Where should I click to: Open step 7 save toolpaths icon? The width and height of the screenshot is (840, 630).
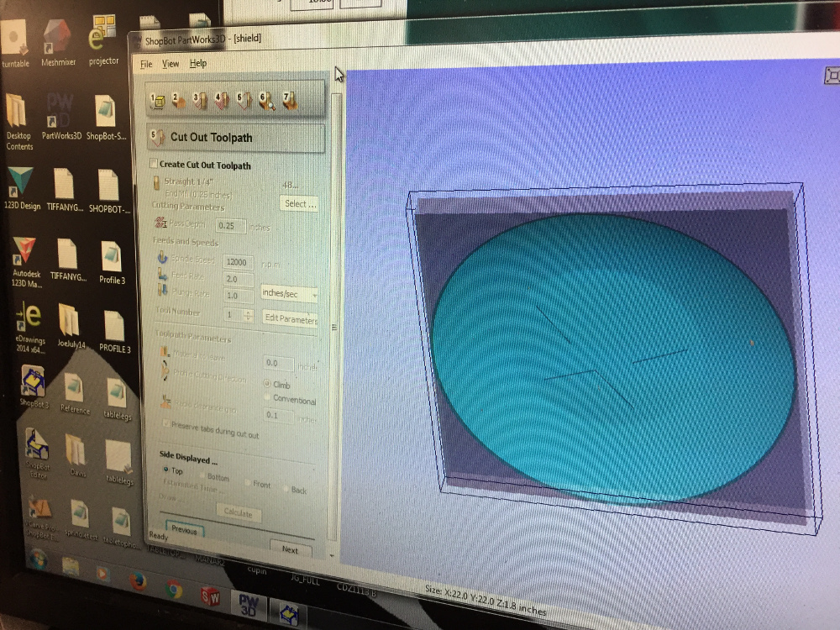pyautogui.click(x=290, y=100)
